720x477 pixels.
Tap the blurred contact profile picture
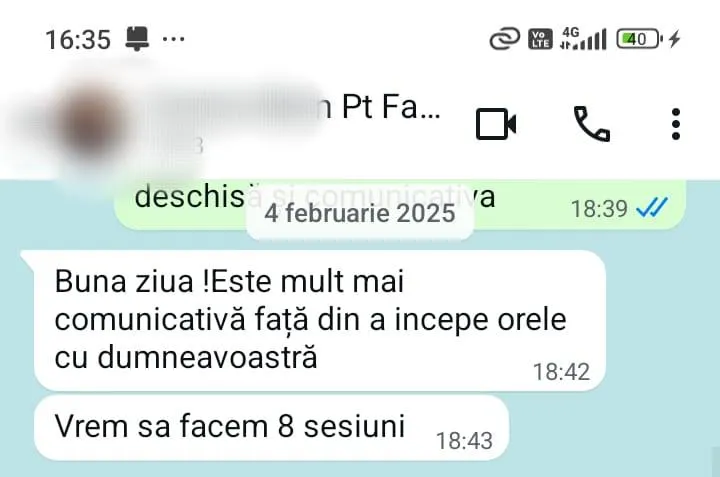[x=92, y=123]
